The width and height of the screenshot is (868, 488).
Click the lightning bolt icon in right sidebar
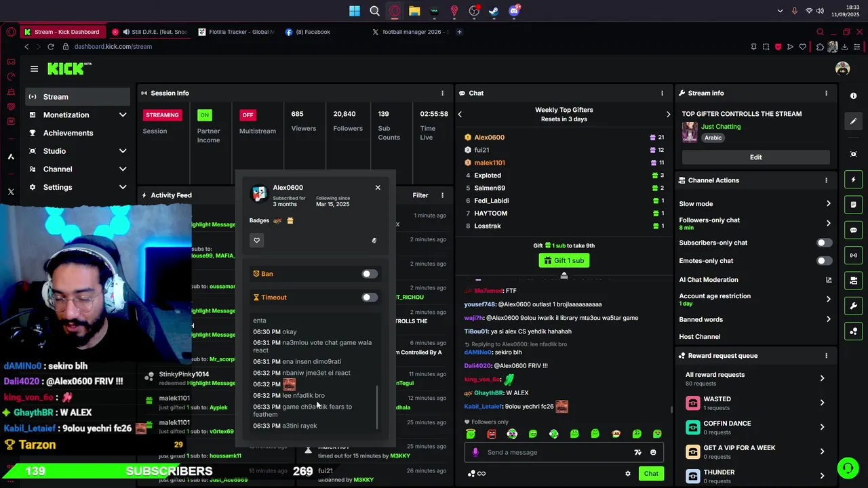pyautogui.click(x=854, y=180)
